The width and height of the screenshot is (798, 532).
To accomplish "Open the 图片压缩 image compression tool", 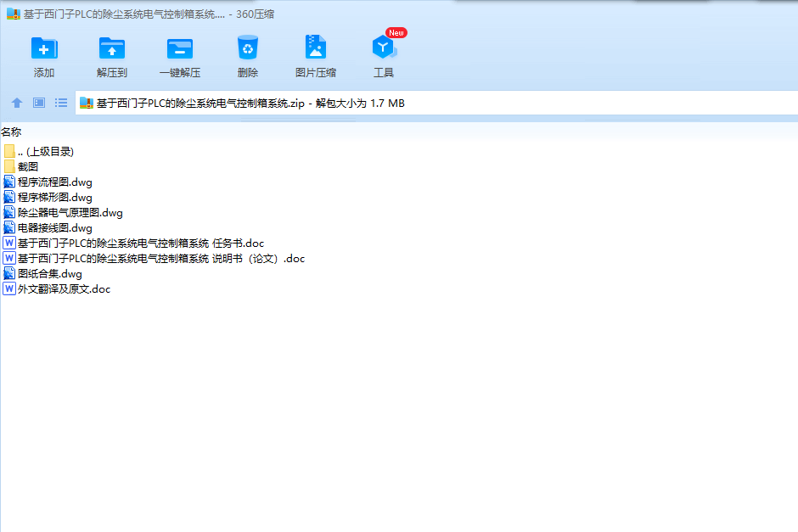I will [316, 48].
